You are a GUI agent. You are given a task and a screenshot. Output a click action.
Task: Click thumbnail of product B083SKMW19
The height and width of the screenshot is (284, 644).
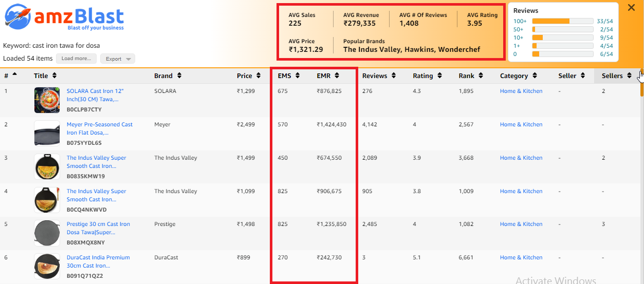pos(47,167)
